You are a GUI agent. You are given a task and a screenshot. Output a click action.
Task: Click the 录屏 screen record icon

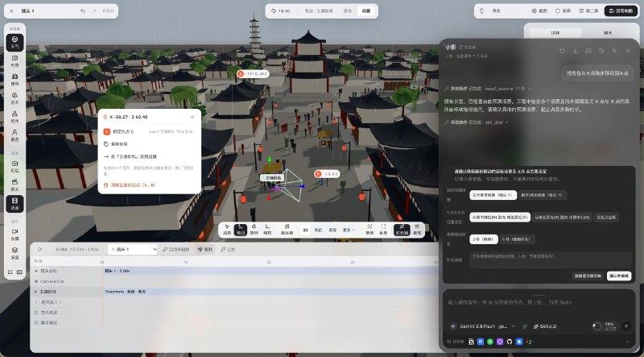563,11
